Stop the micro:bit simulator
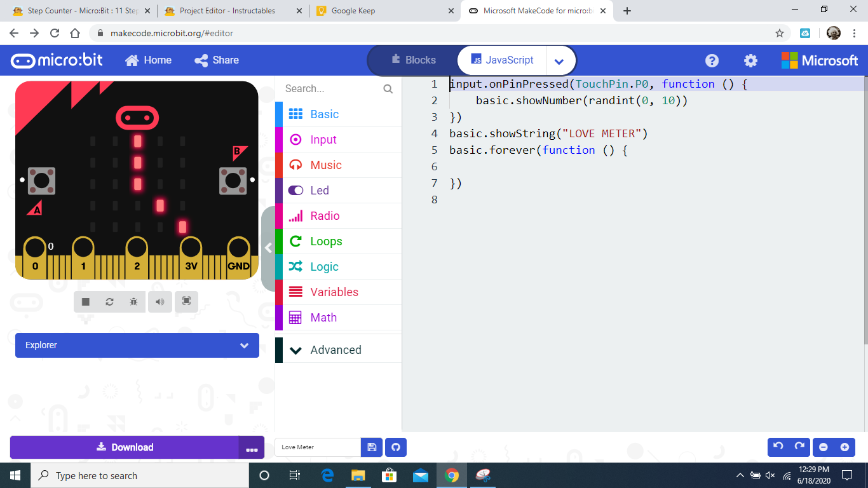Viewport: 868px width, 488px height. [x=85, y=302]
